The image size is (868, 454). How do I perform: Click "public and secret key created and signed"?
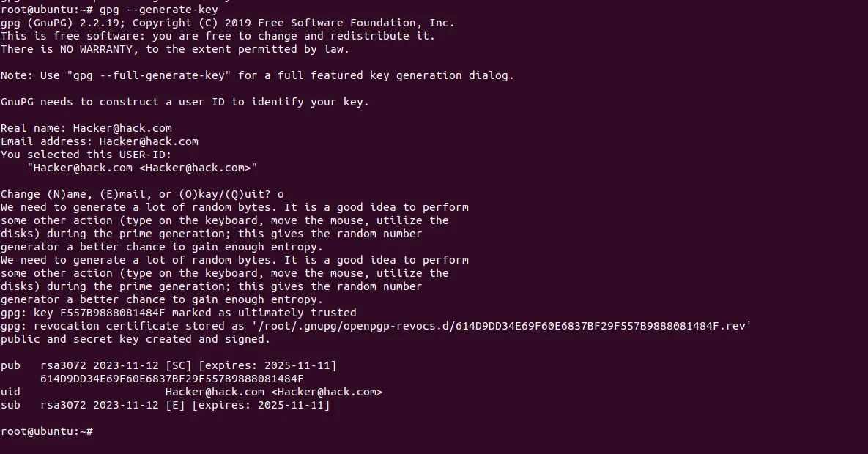tap(136, 339)
